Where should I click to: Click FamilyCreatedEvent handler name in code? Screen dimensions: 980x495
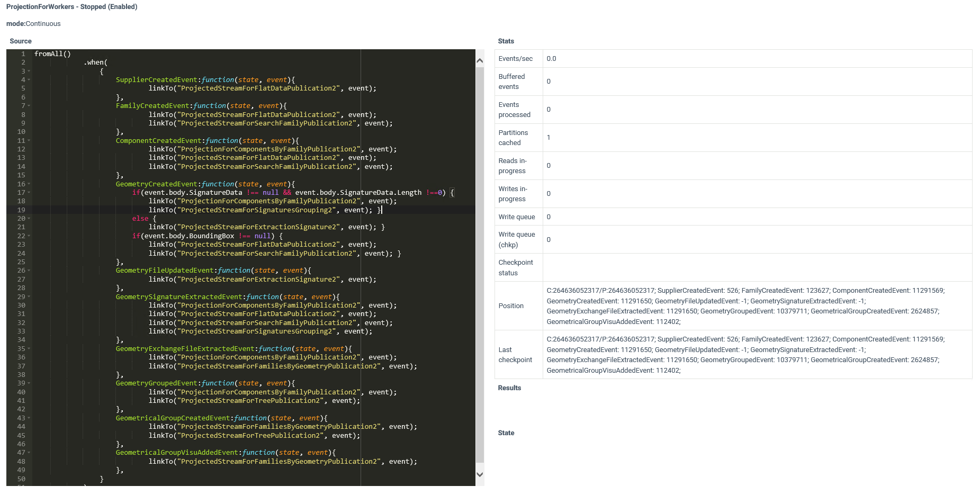(152, 106)
